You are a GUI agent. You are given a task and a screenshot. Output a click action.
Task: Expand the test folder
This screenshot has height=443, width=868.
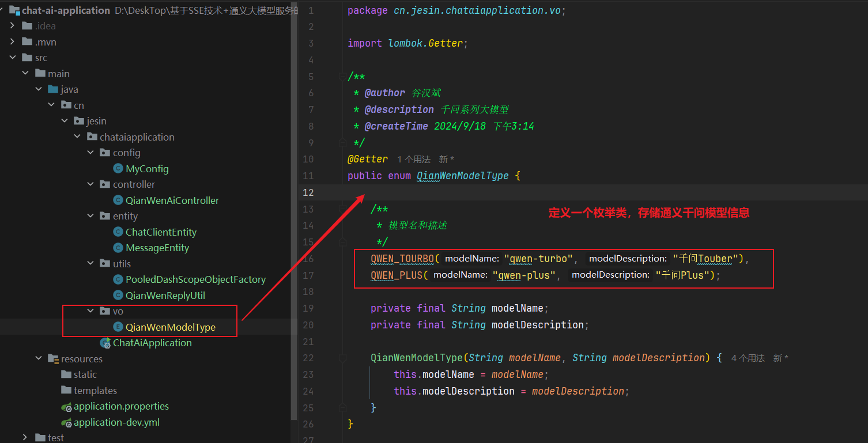pos(25,438)
